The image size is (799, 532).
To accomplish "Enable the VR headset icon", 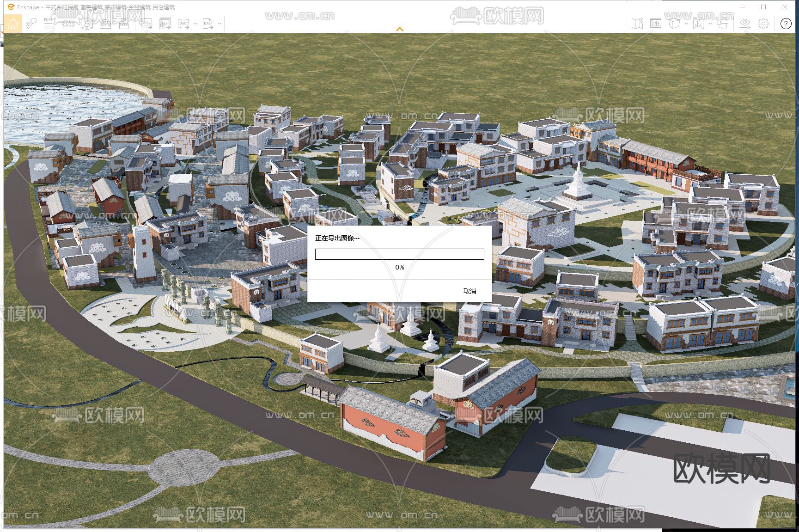I will 722,24.
